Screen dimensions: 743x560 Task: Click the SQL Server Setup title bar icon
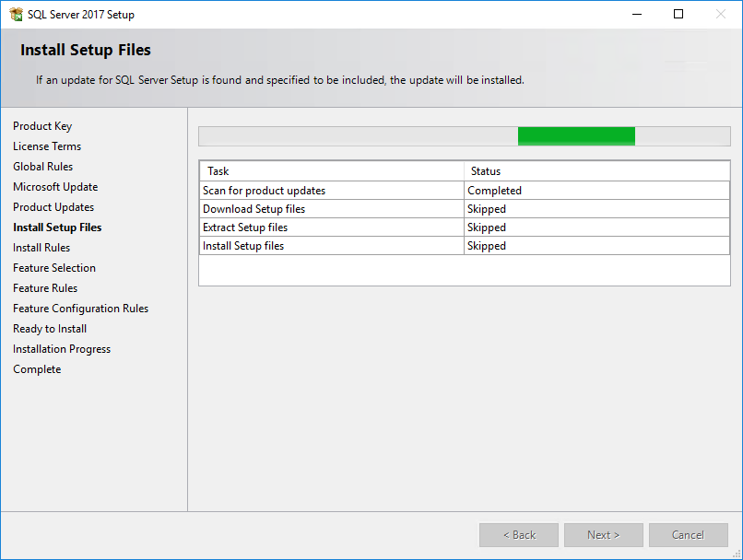pos(16,14)
